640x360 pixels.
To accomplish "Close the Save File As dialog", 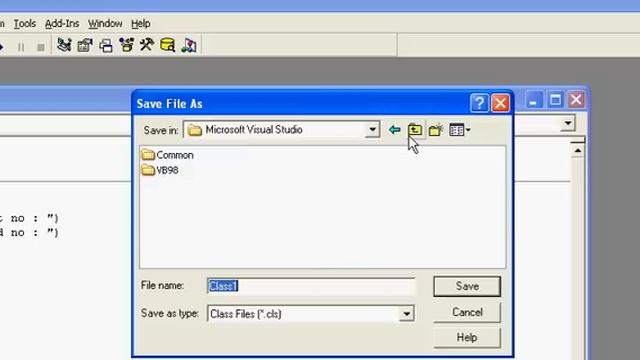I will click(x=500, y=103).
